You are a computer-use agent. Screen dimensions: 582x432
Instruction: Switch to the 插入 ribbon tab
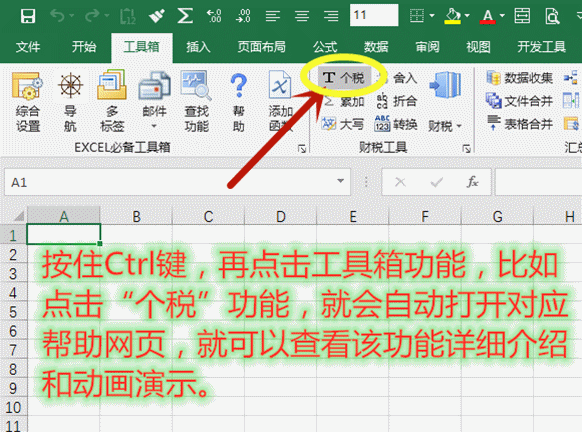(x=198, y=47)
